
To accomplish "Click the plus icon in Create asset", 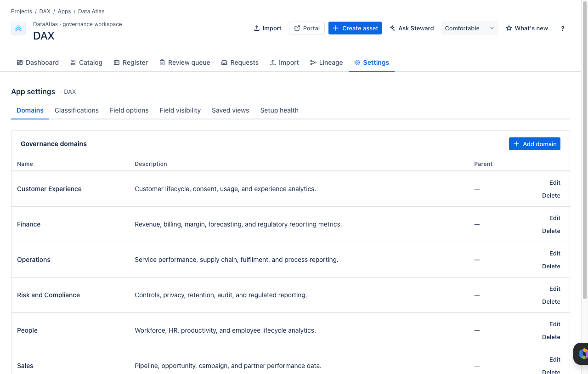I will tap(336, 28).
